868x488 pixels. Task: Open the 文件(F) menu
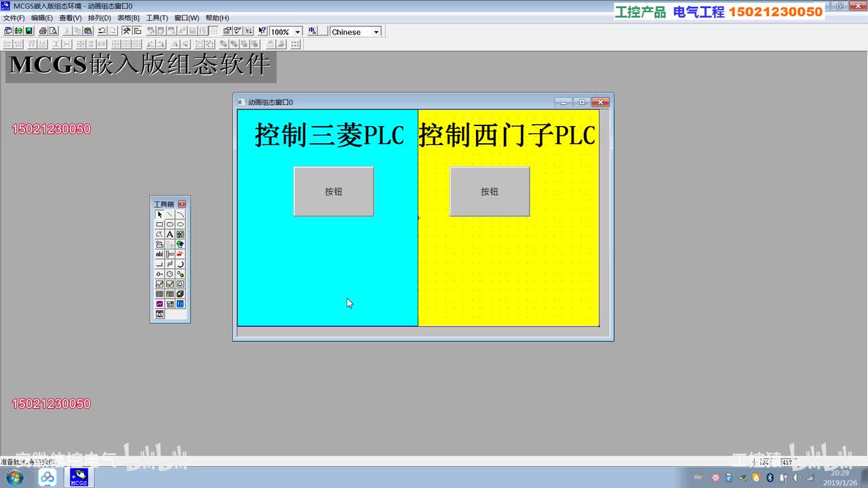[x=14, y=18]
